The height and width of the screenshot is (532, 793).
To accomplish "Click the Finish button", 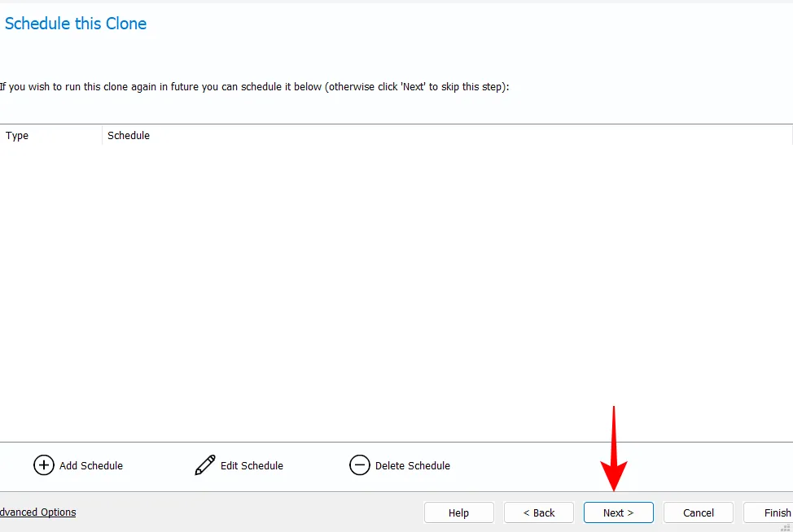I will point(769,512).
